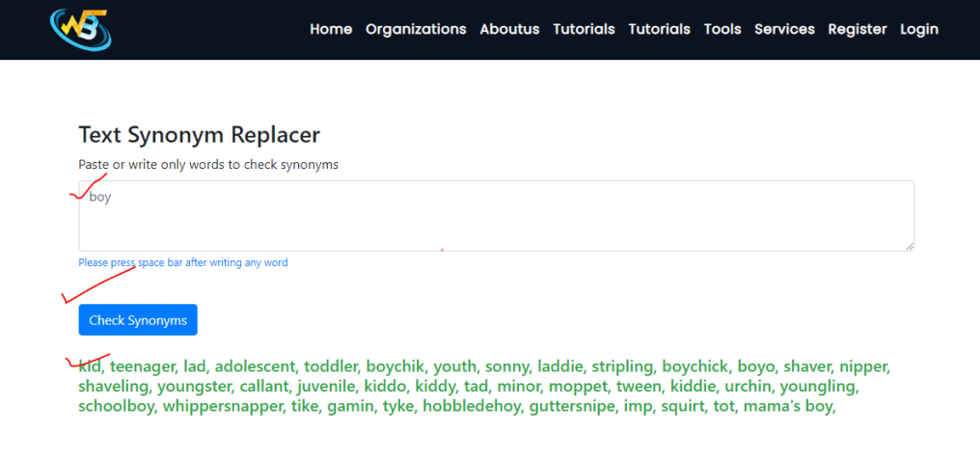Click the Login link
Viewport: 980px width, 463px height.
[918, 29]
